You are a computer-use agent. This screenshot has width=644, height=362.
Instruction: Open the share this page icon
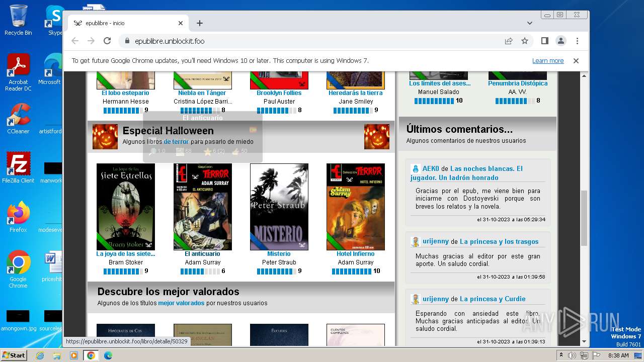click(x=509, y=41)
